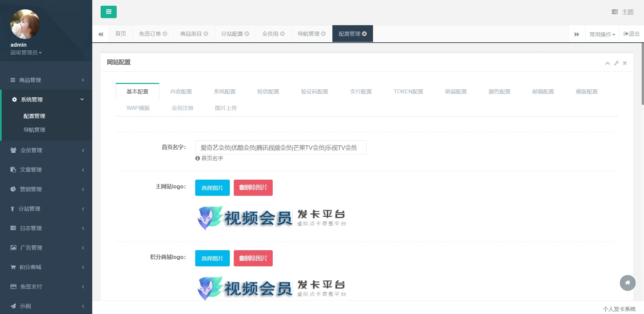
Task: Click the floating home button at bottom right
Action: coord(628,283)
